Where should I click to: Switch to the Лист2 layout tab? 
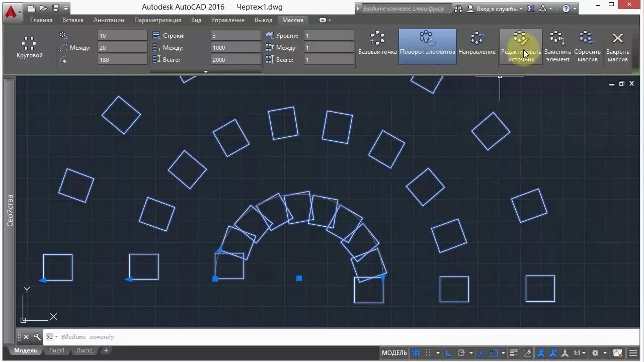pos(85,350)
